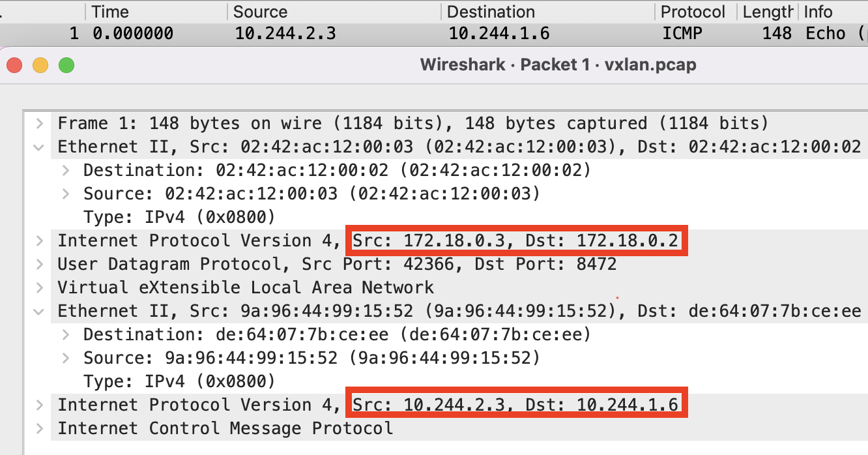Expand Destination 02:42:ac:12:00:02 field
The image size is (868, 455).
click(x=66, y=170)
